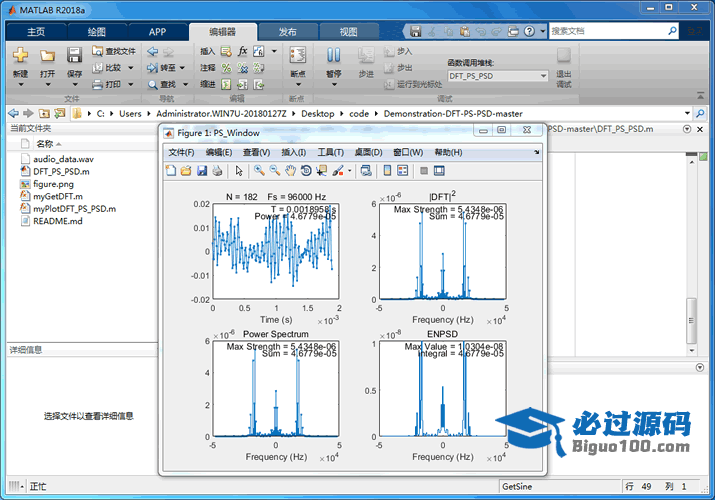Click Save Figure icon in Figure toolbar
This screenshot has height=500, width=715.
pos(202,171)
